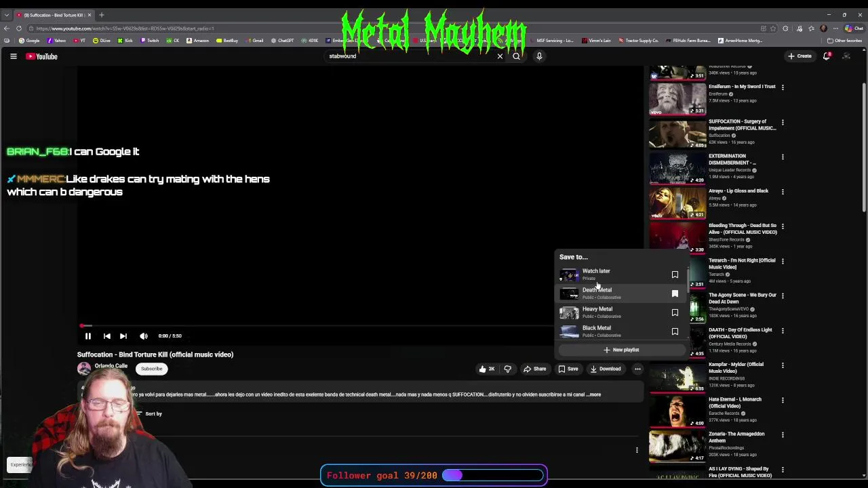Open the ChatGPT bookmark
Viewport: 868px width, 488px height.
[282, 41]
